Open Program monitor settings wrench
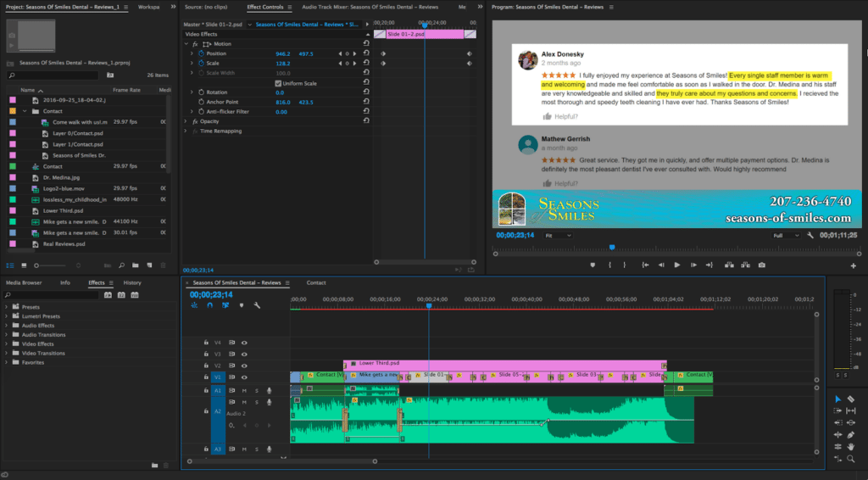The image size is (868, 480). (x=810, y=235)
